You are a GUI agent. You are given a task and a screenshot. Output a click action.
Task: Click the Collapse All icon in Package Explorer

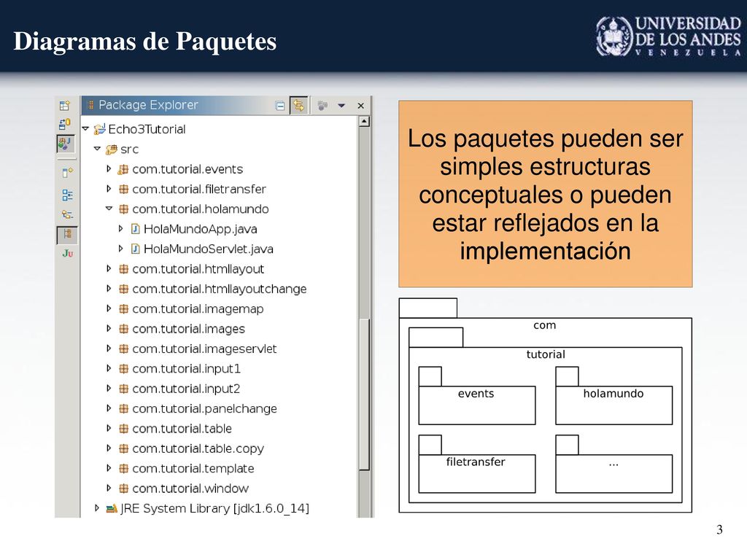pyautogui.click(x=280, y=106)
